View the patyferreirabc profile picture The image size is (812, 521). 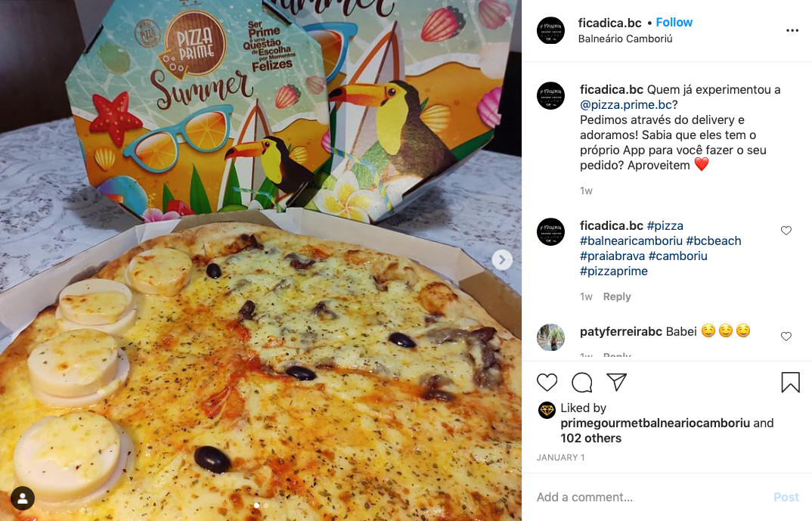tap(550, 337)
